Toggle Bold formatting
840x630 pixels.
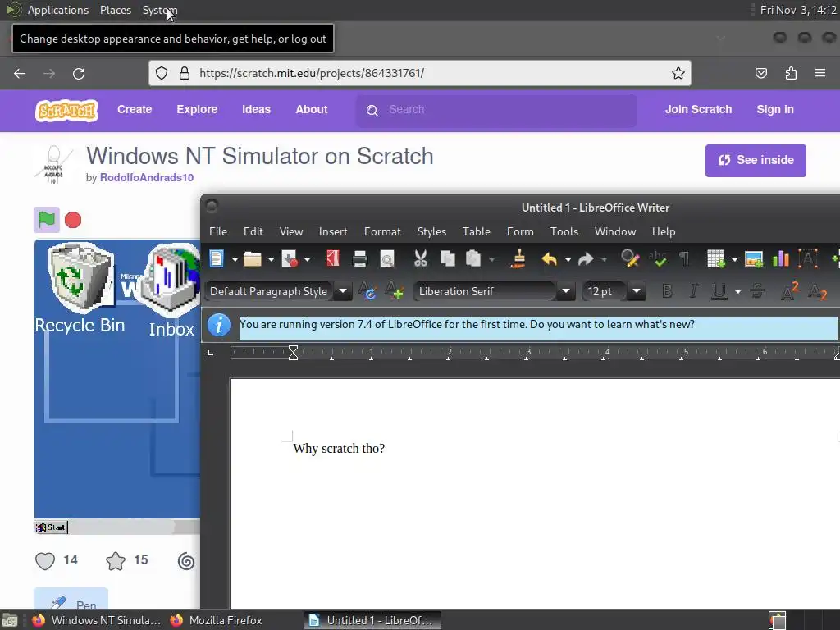tap(667, 291)
